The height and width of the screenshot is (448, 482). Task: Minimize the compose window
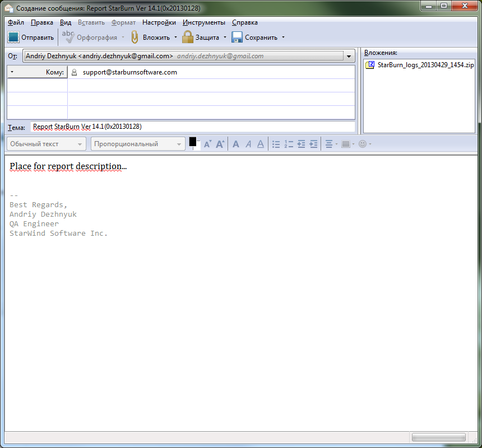coord(429,6)
